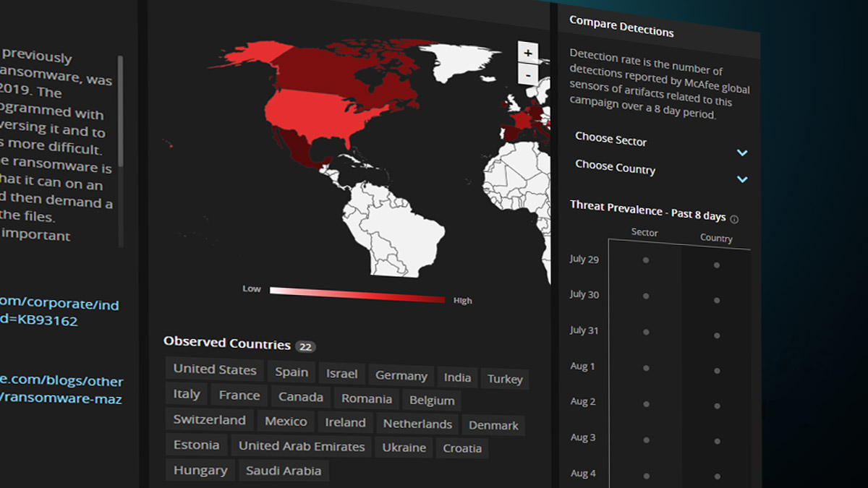Click the July 31 Sector data point
The image size is (868, 488).
[646, 331]
